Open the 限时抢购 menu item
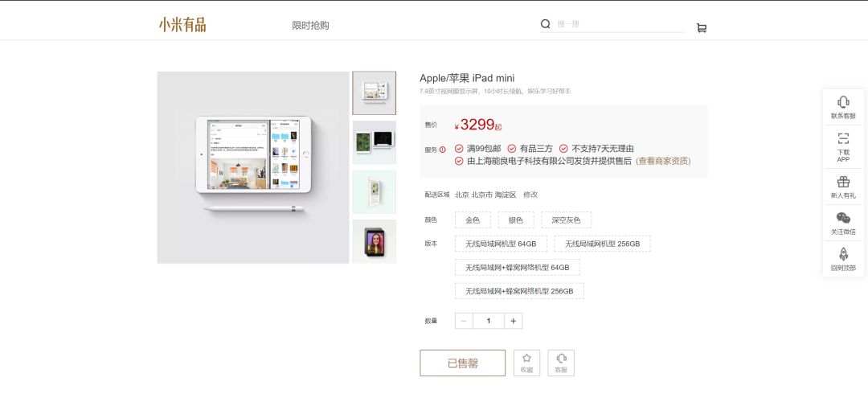The height and width of the screenshot is (398, 868). pos(310,26)
